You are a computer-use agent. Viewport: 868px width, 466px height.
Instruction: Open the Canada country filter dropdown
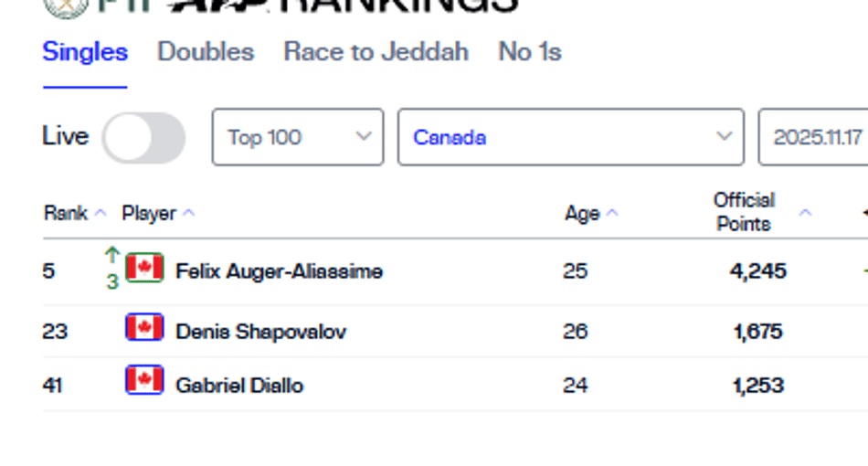pyautogui.click(x=571, y=137)
